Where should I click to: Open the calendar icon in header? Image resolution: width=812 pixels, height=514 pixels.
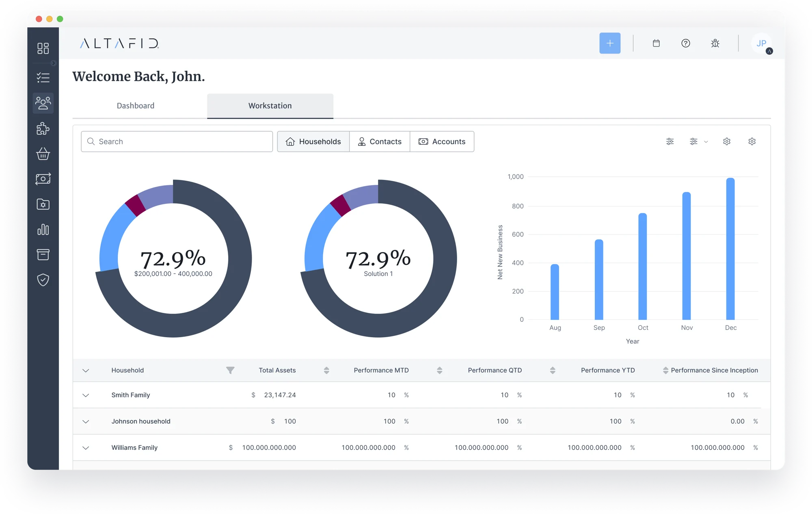click(x=656, y=43)
